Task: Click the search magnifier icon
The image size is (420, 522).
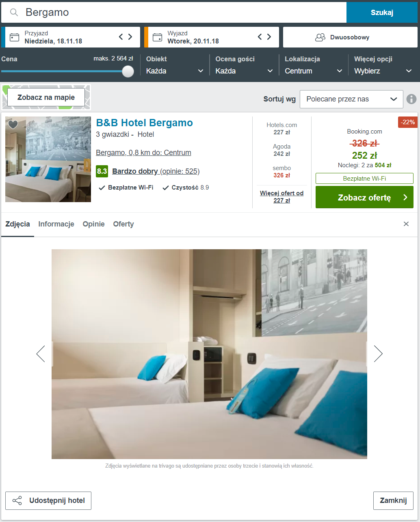Action: (x=14, y=13)
